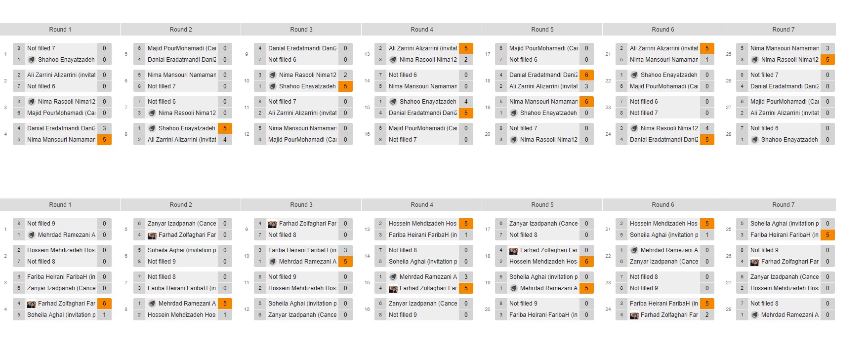Click Nima Mansouri's orange score 5 in upper match 4
The height and width of the screenshot is (347, 868).
(104, 140)
